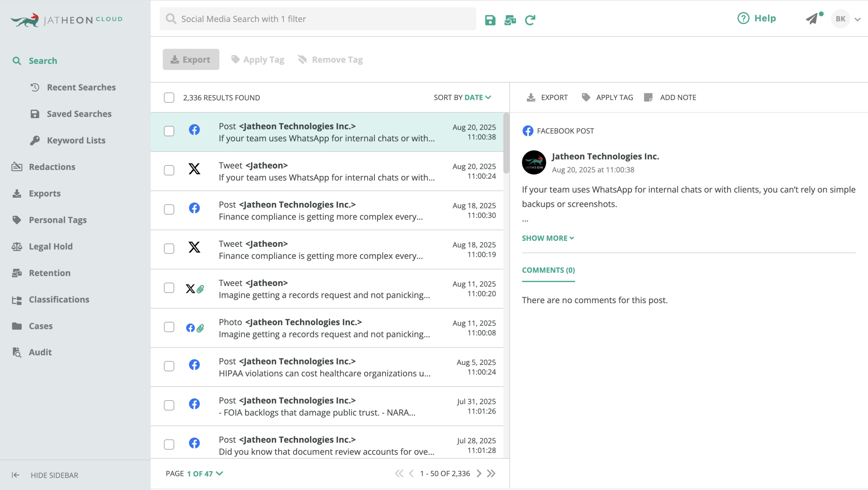The height and width of the screenshot is (490, 868).
Task: Switch to the Comments (0) tab
Action: point(548,270)
